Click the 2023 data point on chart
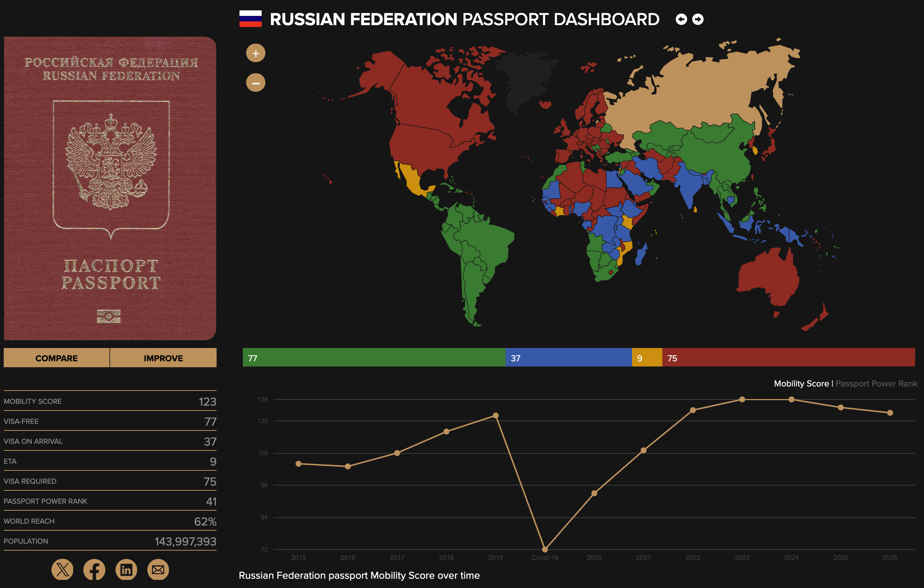924x588 pixels. [742, 399]
